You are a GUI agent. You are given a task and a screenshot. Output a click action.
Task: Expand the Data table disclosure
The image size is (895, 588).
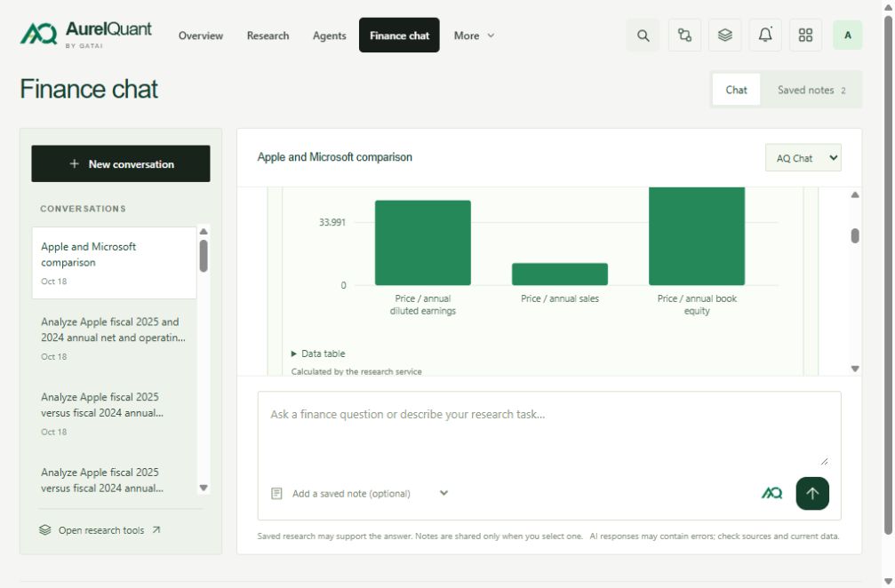318,354
